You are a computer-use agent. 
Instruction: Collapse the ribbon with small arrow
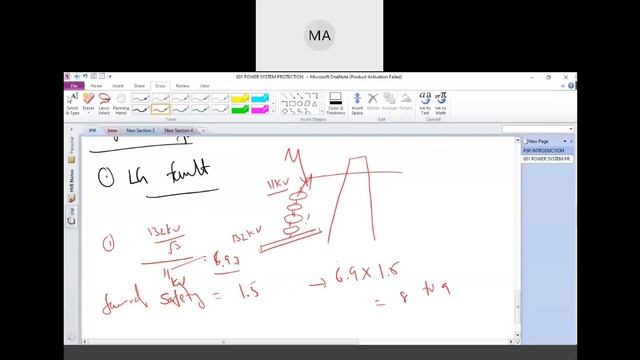(x=563, y=86)
